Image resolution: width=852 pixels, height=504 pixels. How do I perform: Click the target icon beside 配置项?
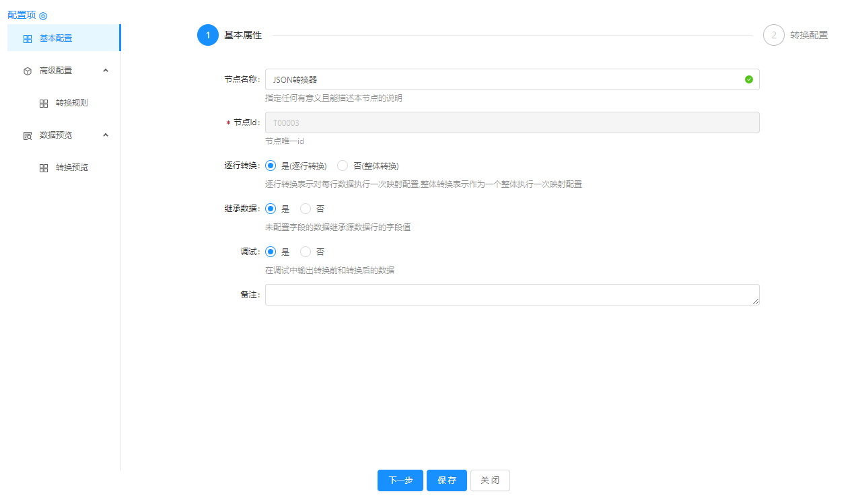pyautogui.click(x=43, y=15)
